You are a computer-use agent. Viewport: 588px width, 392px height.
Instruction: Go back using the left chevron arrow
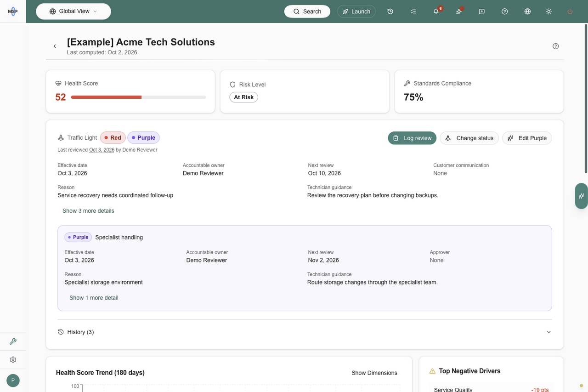point(55,46)
